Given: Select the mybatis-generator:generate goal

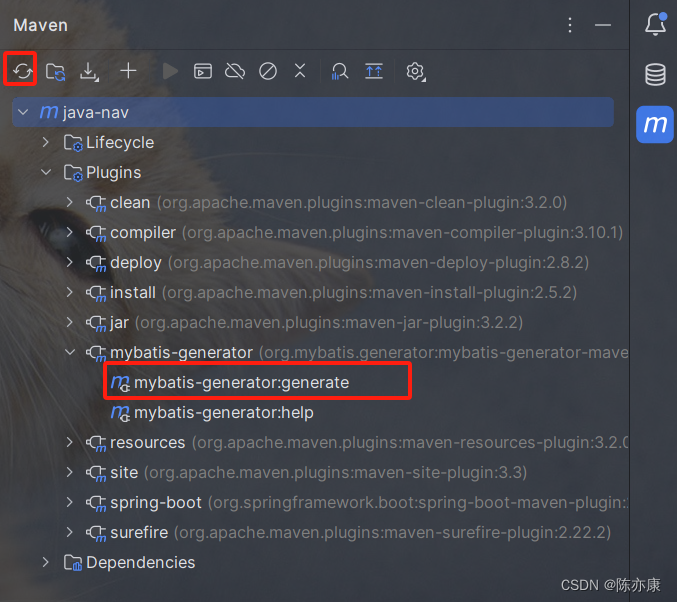Looking at the screenshot, I should (241, 383).
